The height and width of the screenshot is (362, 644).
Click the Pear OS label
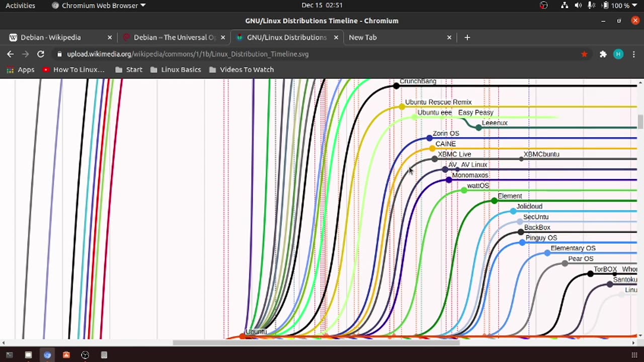(581, 258)
